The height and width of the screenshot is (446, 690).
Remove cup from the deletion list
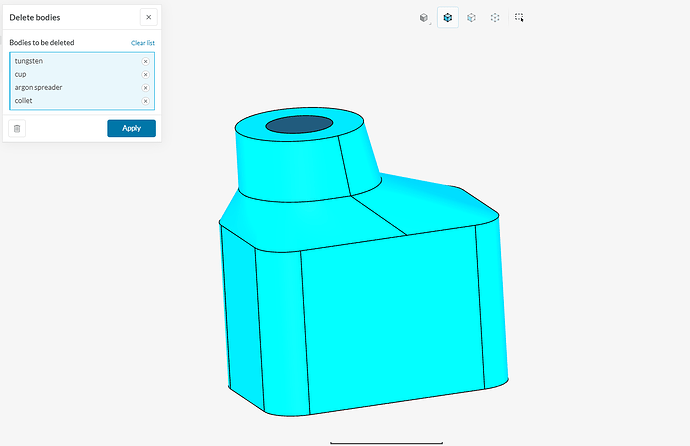pos(145,74)
